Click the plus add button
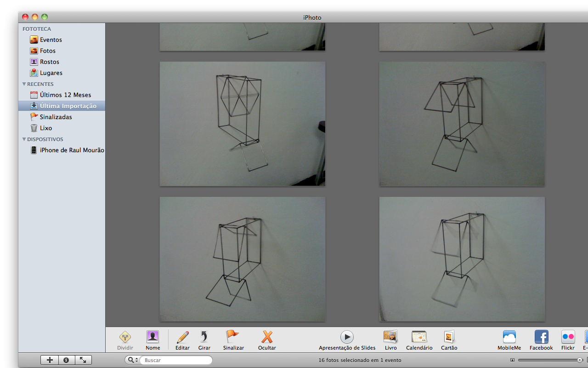This screenshot has height=368, width=588. 50,360
